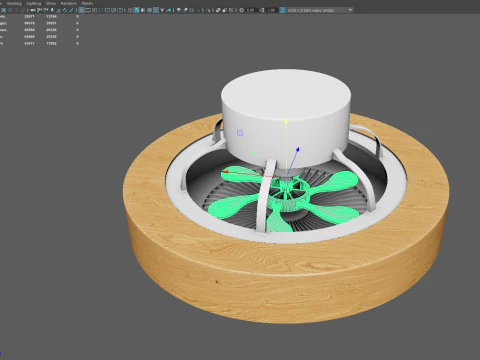Click the red X-axis manipulator arrow
This screenshot has height=360, width=480.
click(225, 172)
